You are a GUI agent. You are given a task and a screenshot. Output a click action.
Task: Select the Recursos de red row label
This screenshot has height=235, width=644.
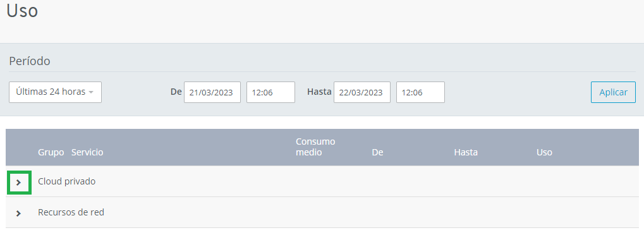[71, 212]
